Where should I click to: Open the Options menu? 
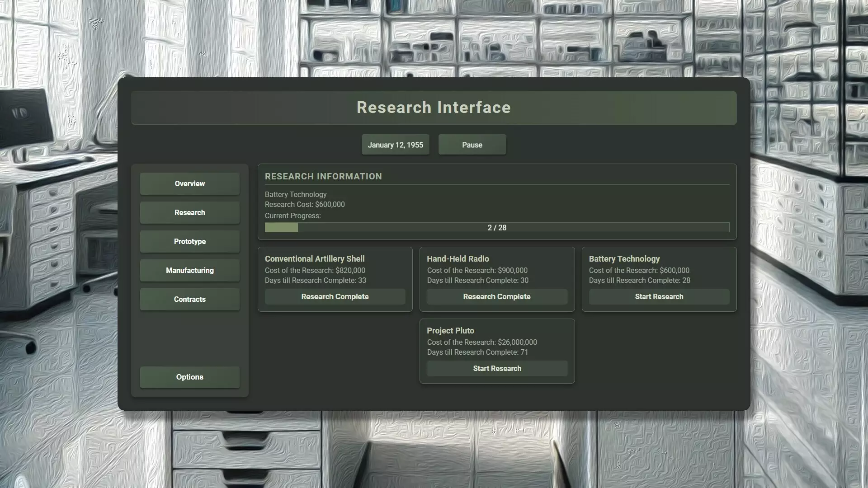[189, 377]
